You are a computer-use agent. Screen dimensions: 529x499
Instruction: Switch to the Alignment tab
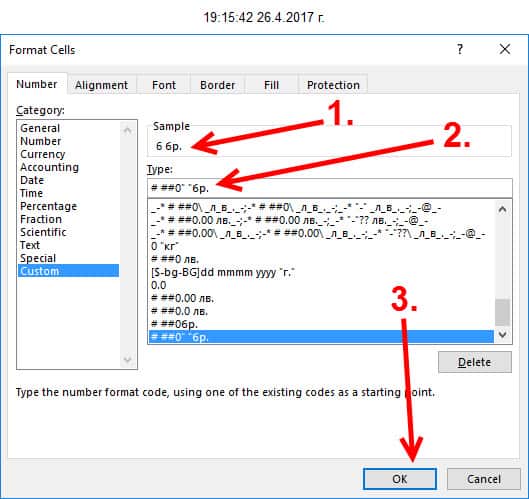(102, 85)
